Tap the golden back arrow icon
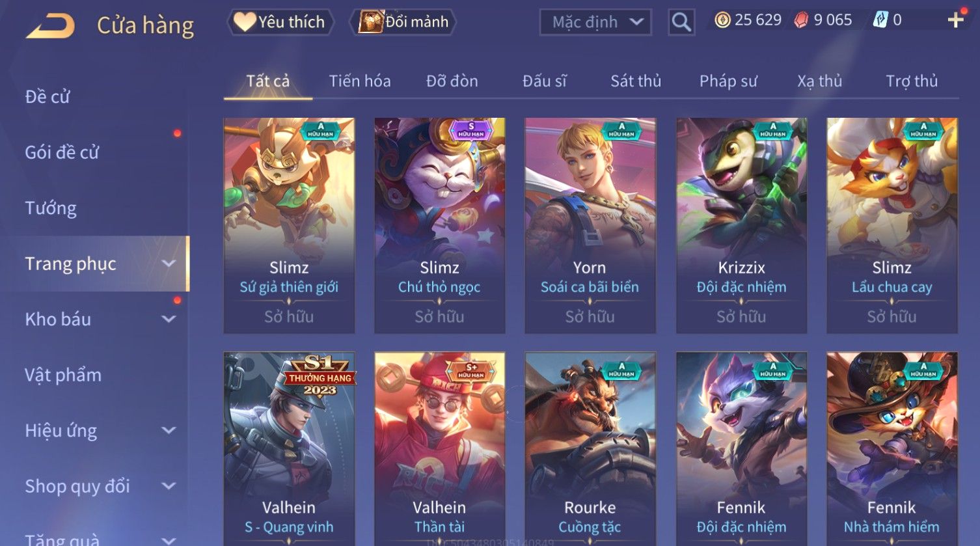 [51, 26]
